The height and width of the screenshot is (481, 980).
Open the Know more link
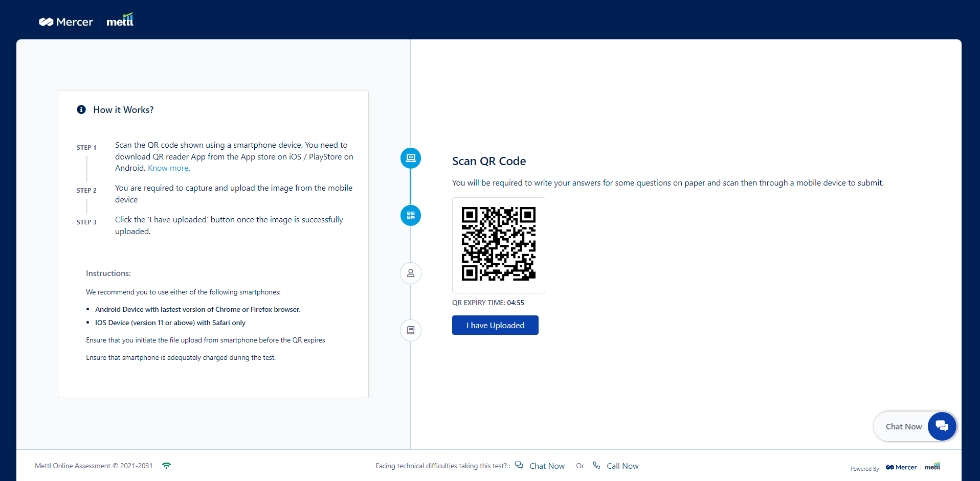click(x=169, y=168)
